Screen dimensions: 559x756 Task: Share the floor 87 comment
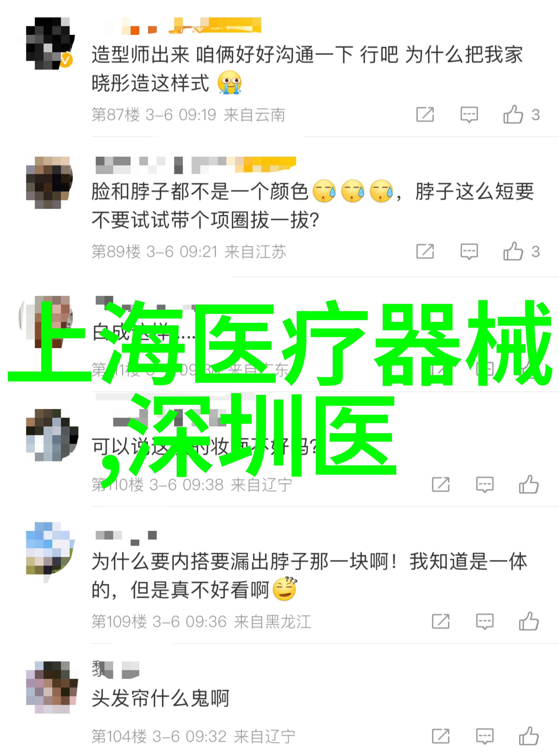[x=425, y=114]
